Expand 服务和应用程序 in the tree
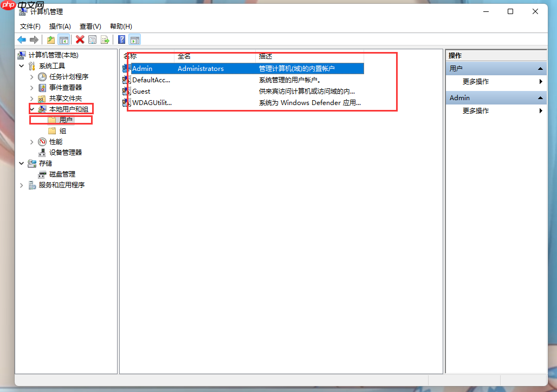Image resolution: width=557 pixels, height=392 pixels. tap(21, 185)
